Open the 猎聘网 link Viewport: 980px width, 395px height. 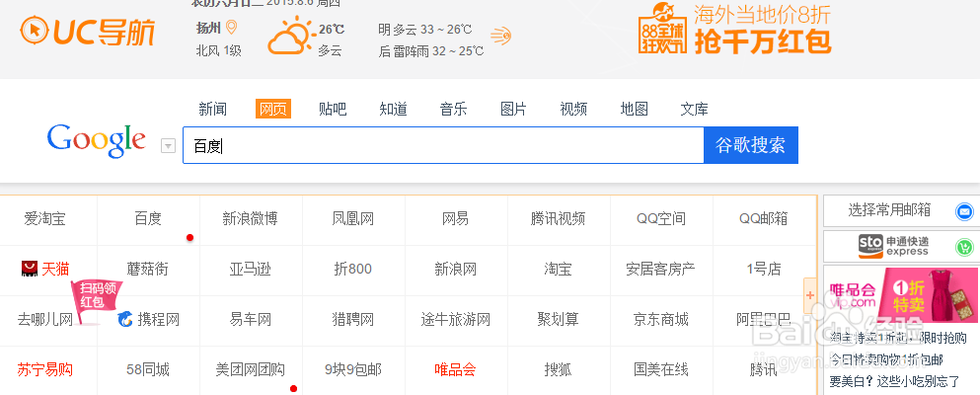point(353,320)
